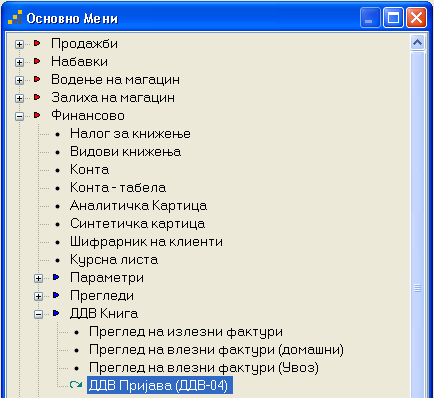Viewport: 434px width, 398px height.
Task: Expand the Залиха на магацин node
Action: (x=19, y=98)
